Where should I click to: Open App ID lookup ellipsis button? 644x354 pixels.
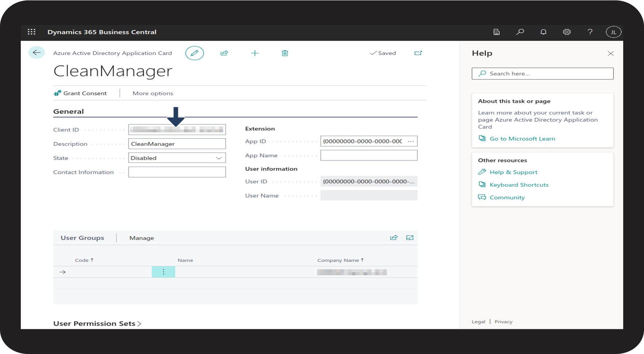[411, 141]
